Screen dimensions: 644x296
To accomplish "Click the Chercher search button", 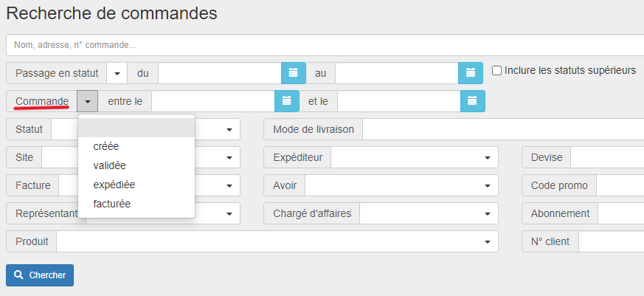I will click(40, 275).
